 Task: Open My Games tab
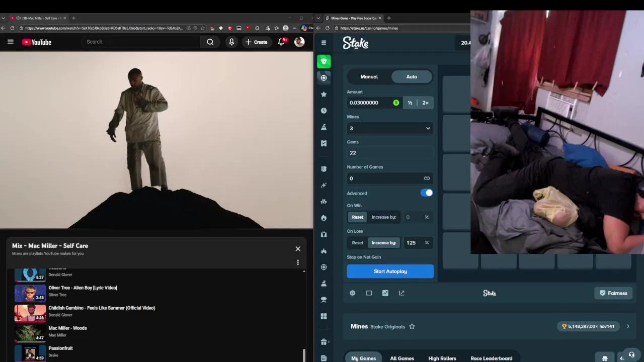coord(364,358)
